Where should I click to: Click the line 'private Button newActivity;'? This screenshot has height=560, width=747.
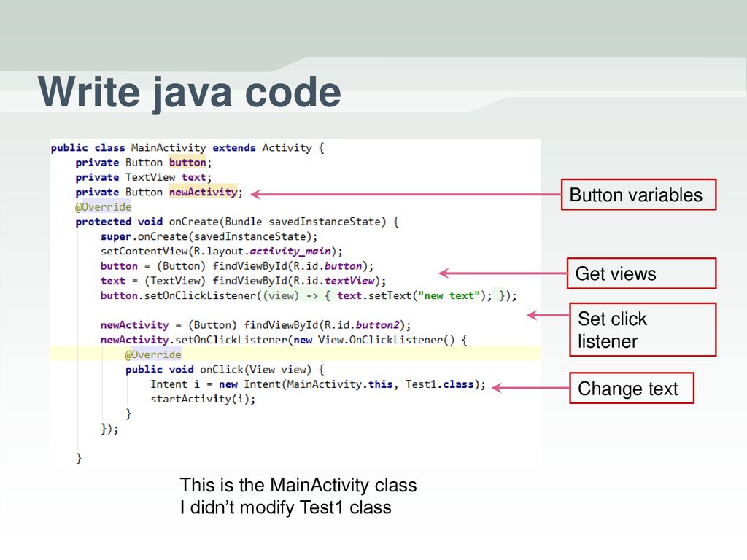coord(159,192)
